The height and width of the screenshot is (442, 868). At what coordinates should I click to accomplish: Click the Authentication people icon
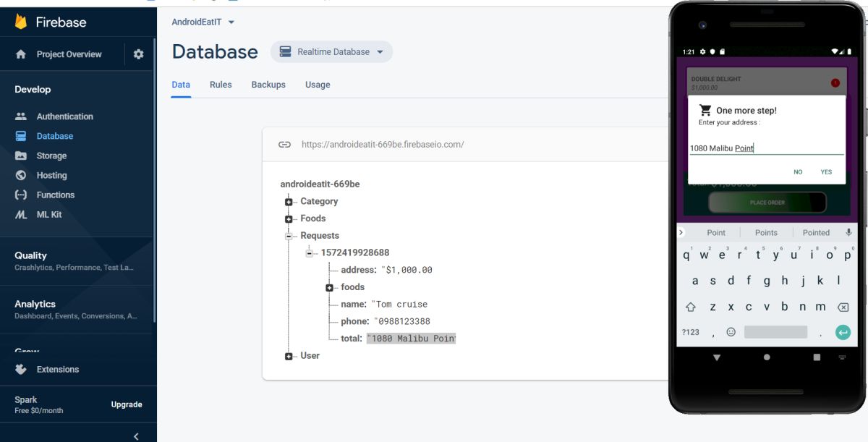click(x=21, y=116)
